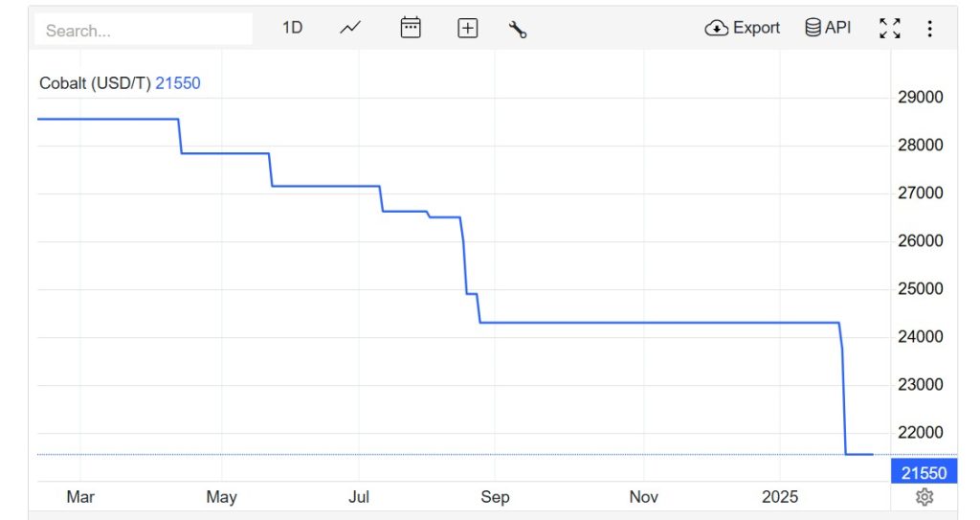Click the Sep label on the time axis
The image size is (980, 520).
pyautogui.click(x=495, y=497)
